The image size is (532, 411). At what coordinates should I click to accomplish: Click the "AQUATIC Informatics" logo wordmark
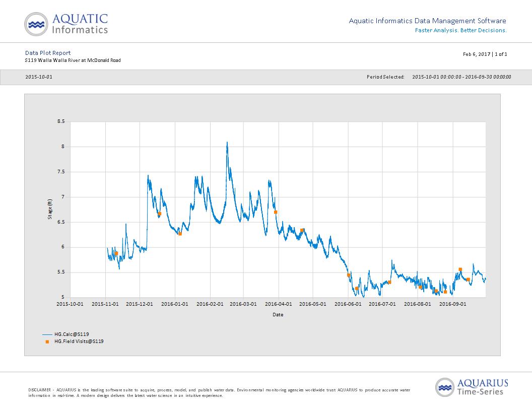[x=80, y=24]
